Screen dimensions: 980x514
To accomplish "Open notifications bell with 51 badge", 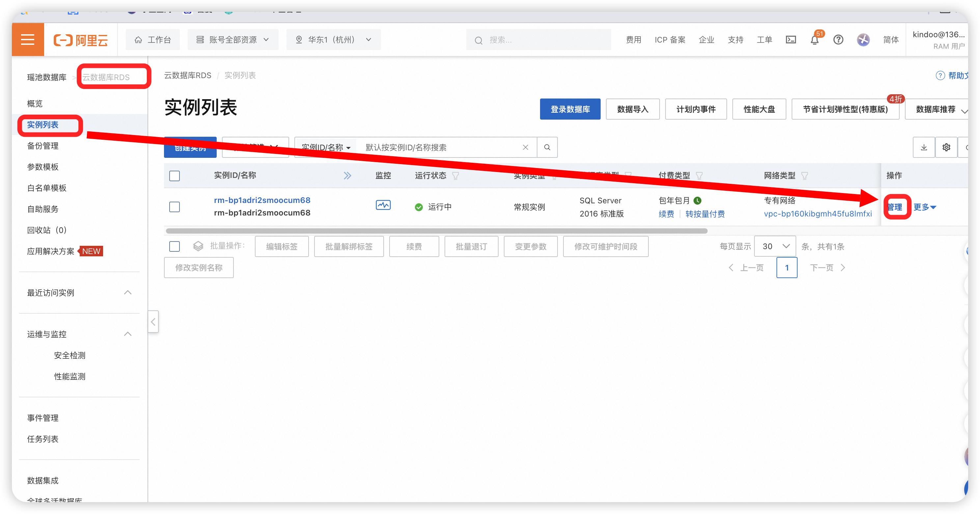I will click(814, 40).
